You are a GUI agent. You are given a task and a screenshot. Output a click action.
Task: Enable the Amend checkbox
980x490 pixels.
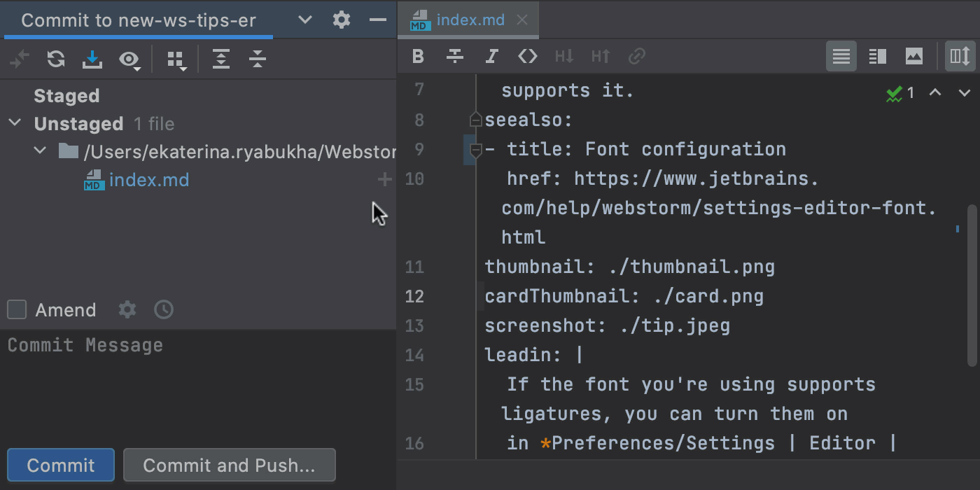(x=16, y=309)
